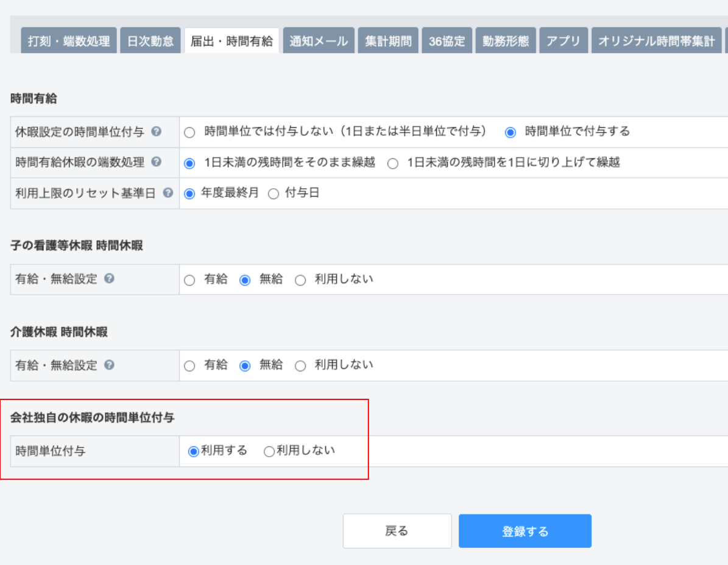Choose 1日未満の残時間を1日に切り上げて繰越
This screenshot has height=565, width=728.
pos(393,163)
